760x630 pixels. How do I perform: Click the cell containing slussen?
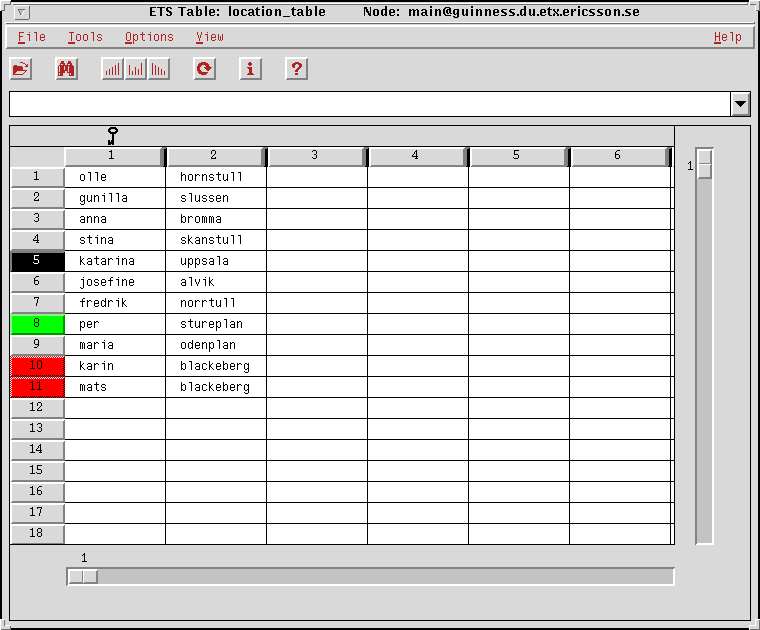(x=216, y=198)
